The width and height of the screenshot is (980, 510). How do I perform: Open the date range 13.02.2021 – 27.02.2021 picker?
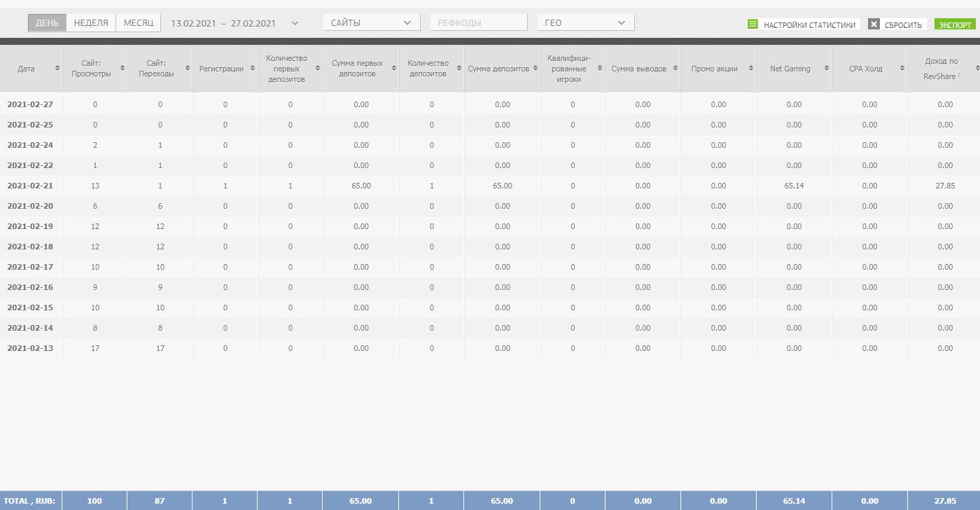234,23
